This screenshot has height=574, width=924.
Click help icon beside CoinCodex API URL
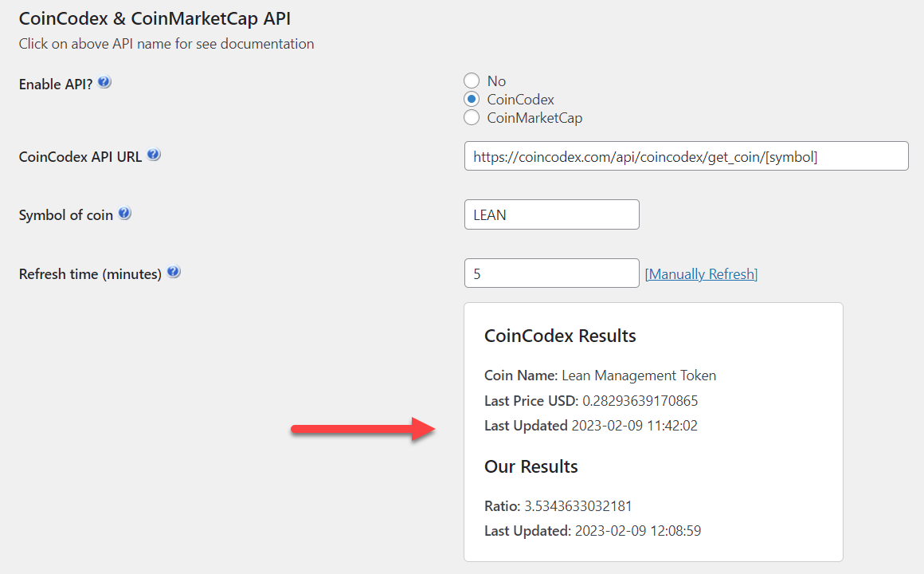tap(154, 155)
